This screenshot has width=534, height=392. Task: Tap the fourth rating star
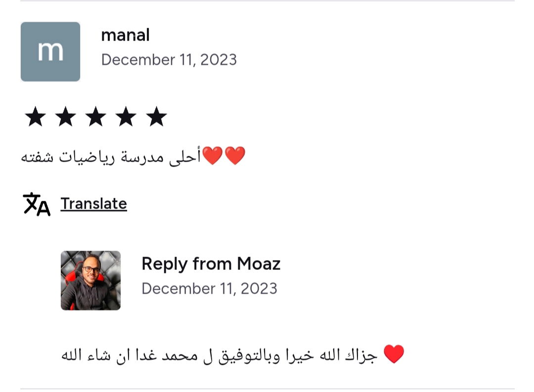point(127,118)
